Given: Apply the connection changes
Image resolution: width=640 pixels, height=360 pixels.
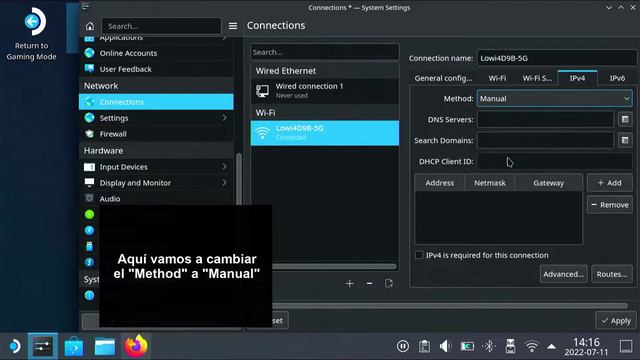Looking at the screenshot, I should pos(616,321).
